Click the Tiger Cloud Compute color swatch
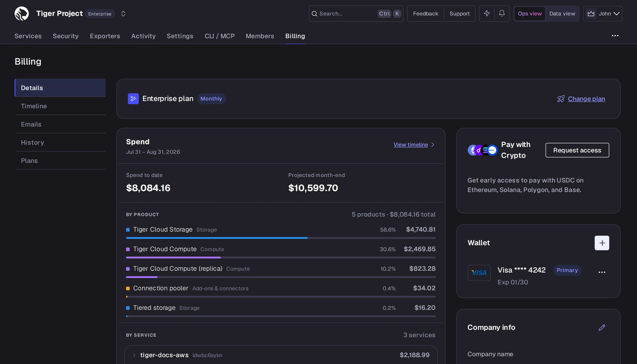Screen dimensions: 637x364 click(x=128, y=249)
